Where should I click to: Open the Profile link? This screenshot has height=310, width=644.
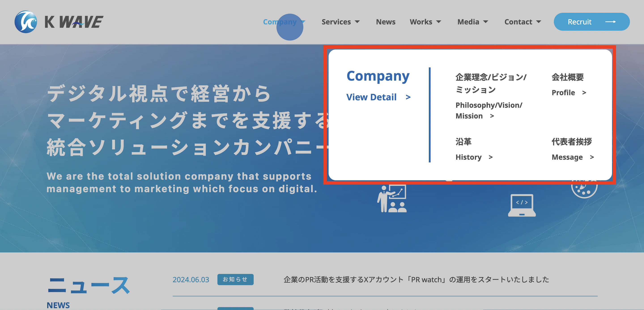click(563, 93)
